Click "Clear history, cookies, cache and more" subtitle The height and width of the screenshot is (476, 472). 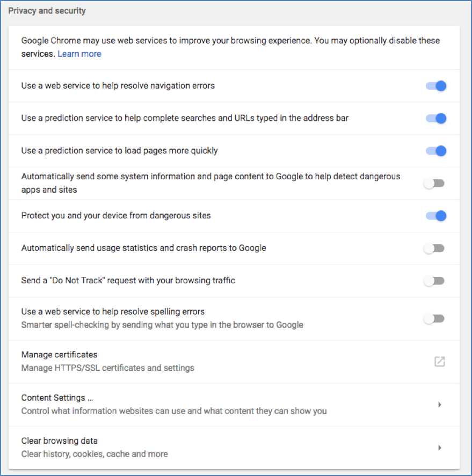(95, 454)
